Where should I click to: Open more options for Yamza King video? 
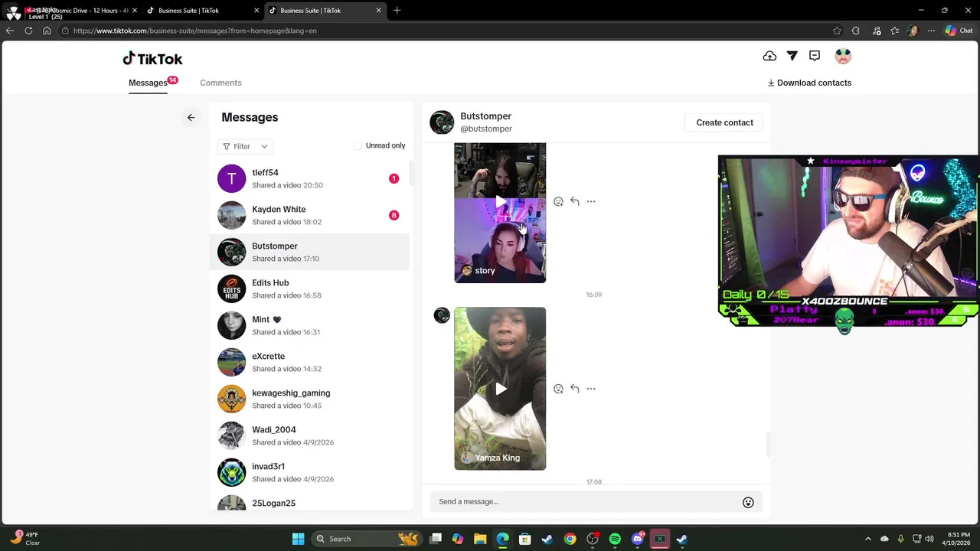pyautogui.click(x=591, y=389)
